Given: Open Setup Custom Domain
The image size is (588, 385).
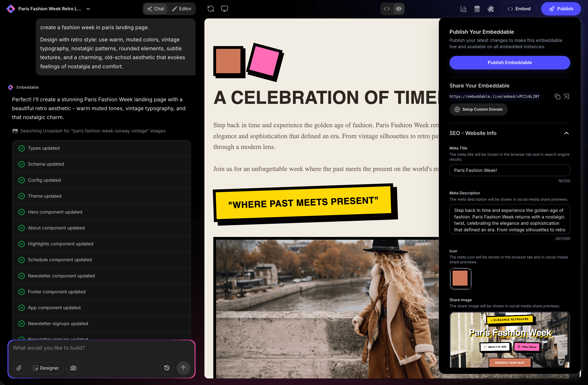Looking at the screenshot, I should [x=478, y=109].
